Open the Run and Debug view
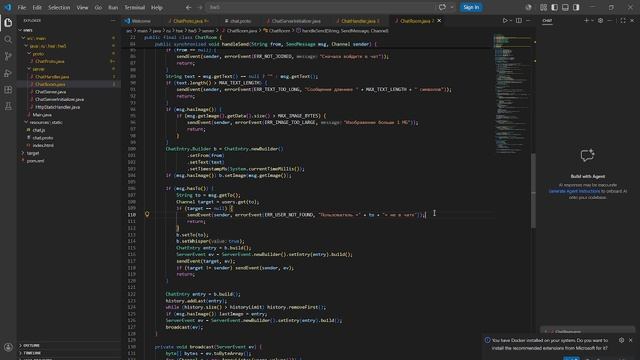 pos(8,73)
